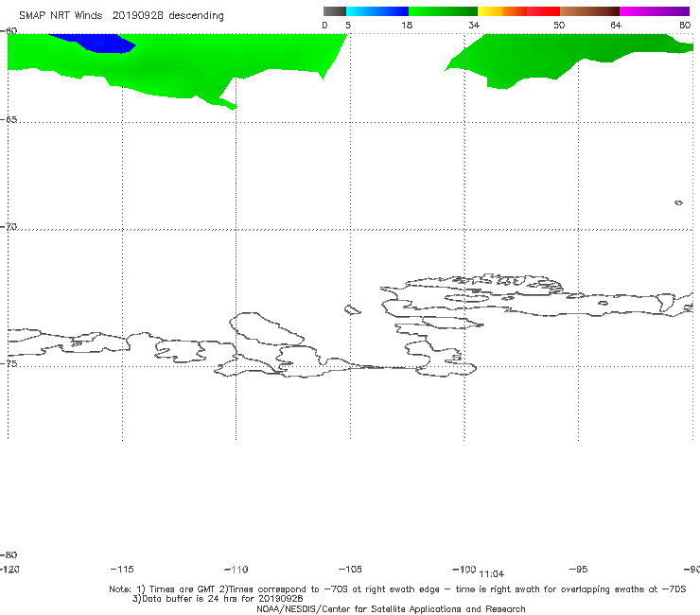700x615 pixels.
Task: Click the longitude label "-120"
Action: 9,570
